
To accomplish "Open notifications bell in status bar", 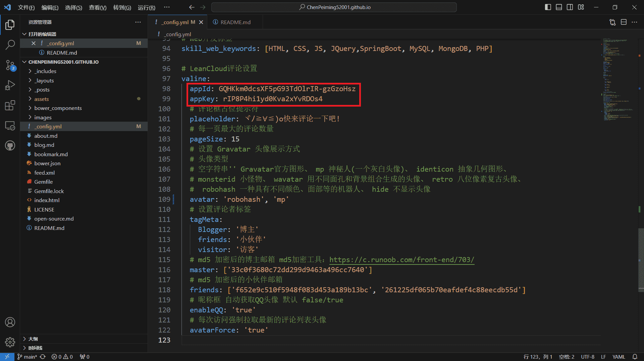I will (635, 357).
